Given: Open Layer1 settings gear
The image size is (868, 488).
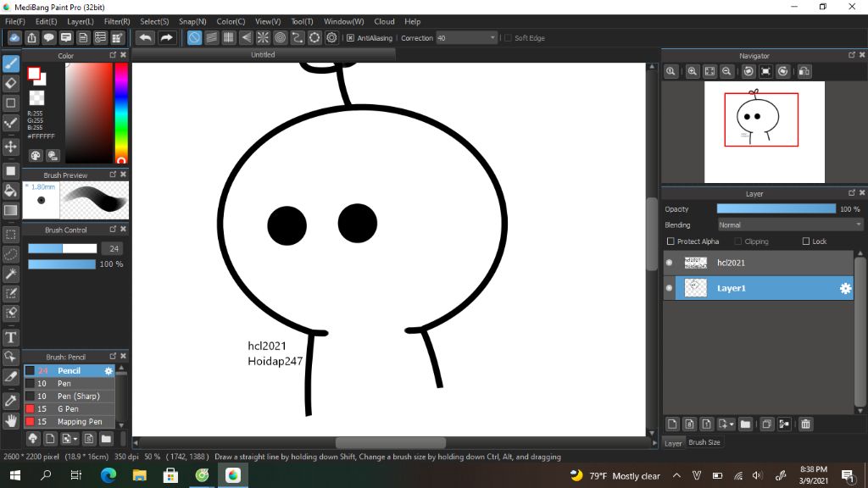Looking at the screenshot, I should coord(845,288).
